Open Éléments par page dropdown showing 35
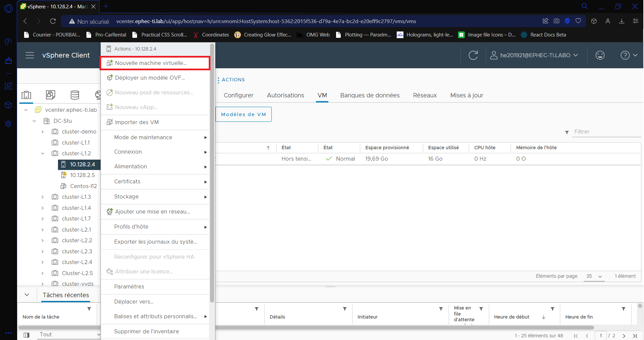 (x=594, y=276)
